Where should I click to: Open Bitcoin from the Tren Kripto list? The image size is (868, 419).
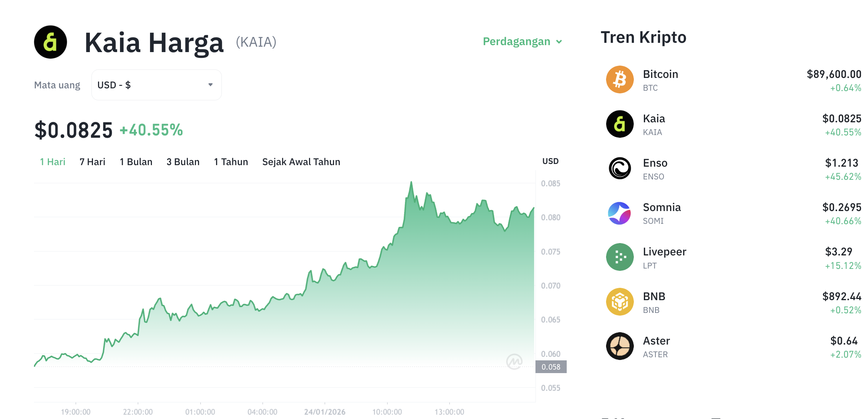coord(660,74)
